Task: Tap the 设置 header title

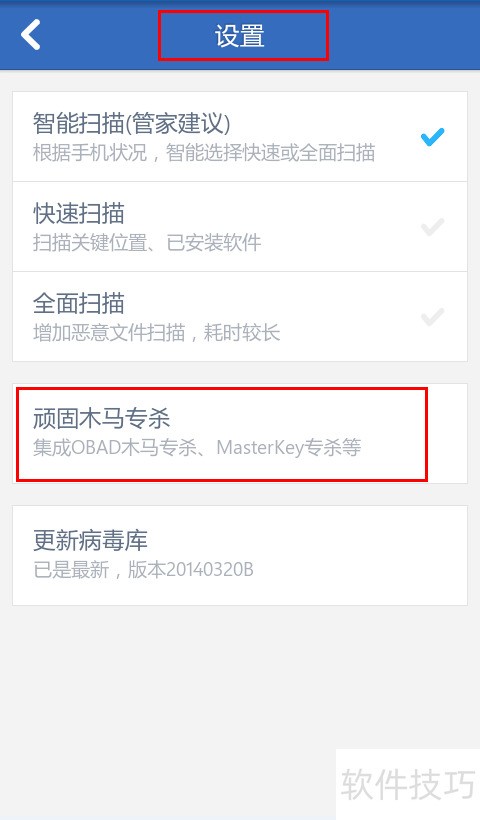Action: 240,36
